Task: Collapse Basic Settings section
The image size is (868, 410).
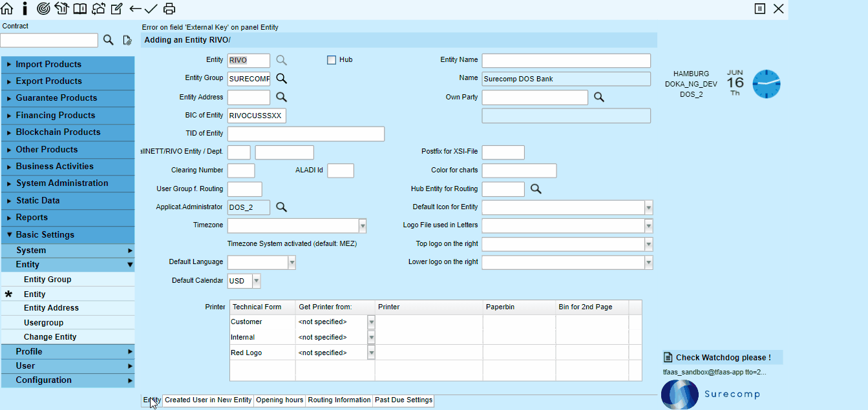Action: tap(68, 235)
